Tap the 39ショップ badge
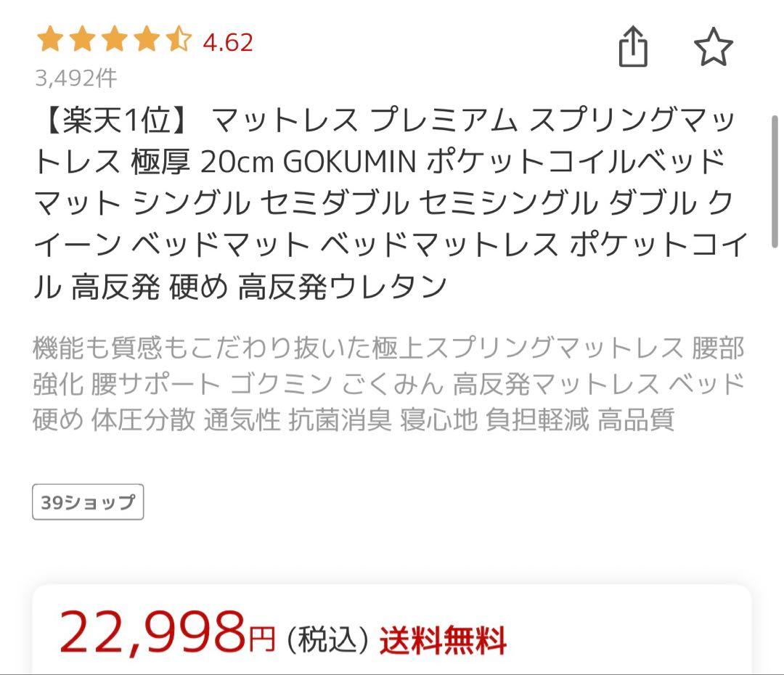 87,501
